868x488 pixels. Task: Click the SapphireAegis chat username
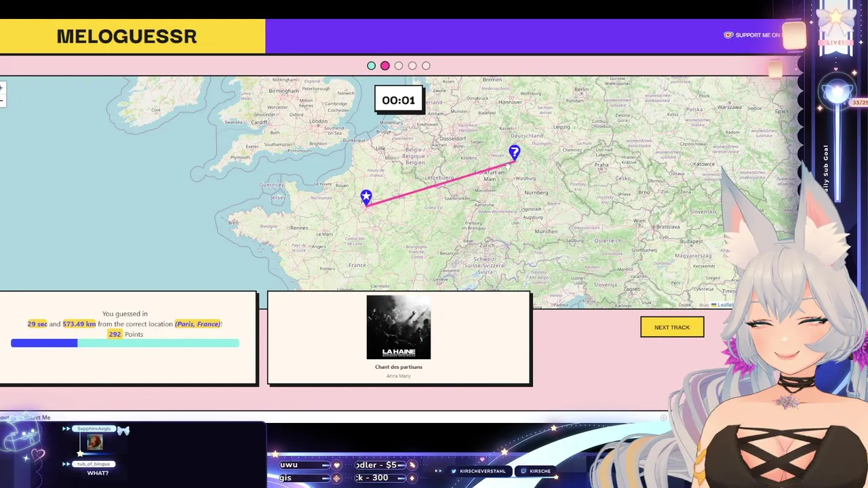[94, 428]
